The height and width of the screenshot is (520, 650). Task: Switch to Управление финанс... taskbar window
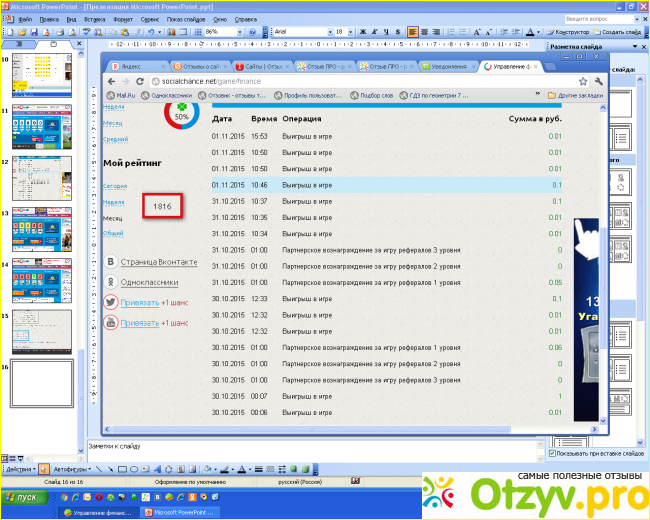click(x=98, y=513)
